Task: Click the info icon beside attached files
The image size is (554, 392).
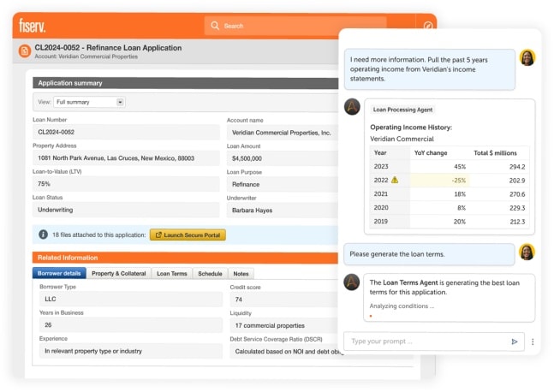Action: pyautogui.click(x=43, y=235)
